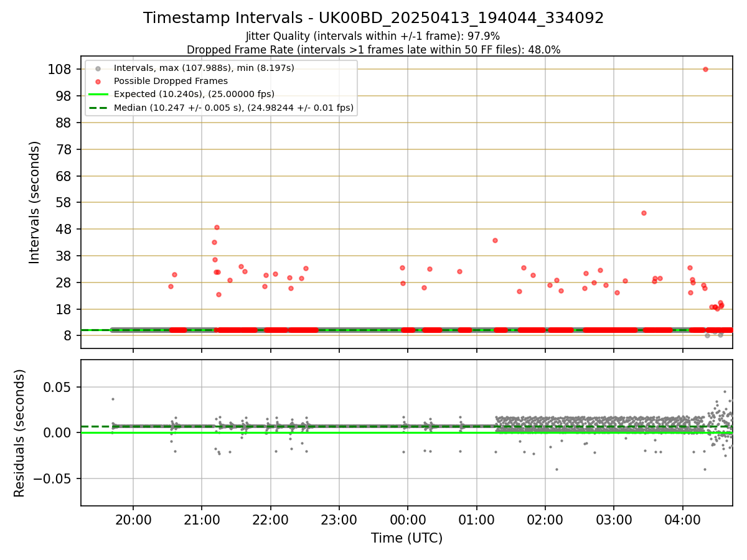Click the 'Possible Dropped Frames' legend label
The height and width of the screenshot is (560, 747).
click(171, 81)
